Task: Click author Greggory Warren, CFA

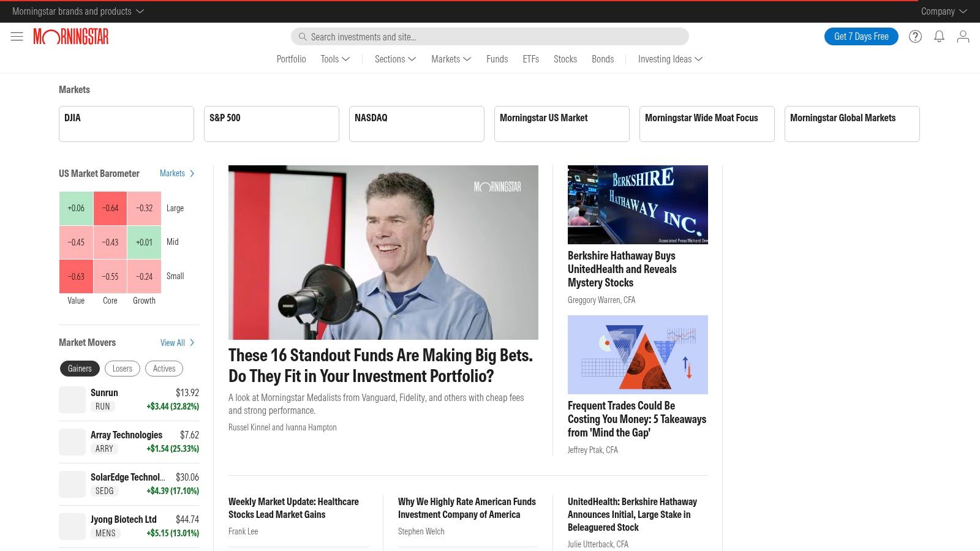Action: point(601,300)
